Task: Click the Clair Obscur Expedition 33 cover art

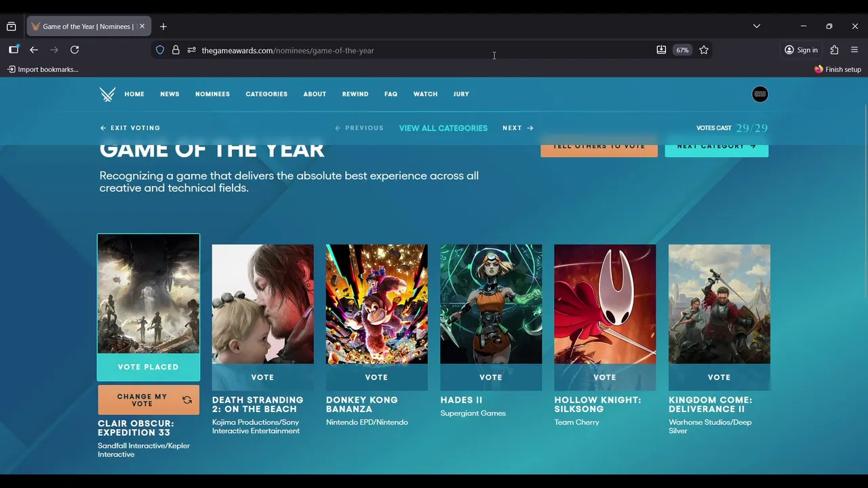Action: pyautogui.click(x=149, y=293)
